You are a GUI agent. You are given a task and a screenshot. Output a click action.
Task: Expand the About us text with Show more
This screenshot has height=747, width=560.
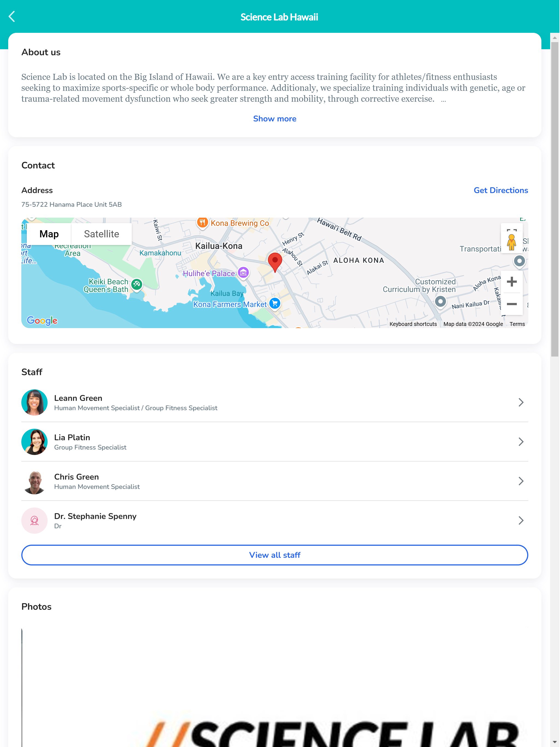coord(275,119)
